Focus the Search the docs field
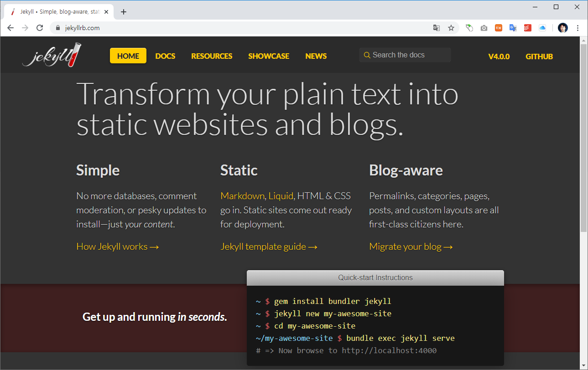 (x=405, y=55)
